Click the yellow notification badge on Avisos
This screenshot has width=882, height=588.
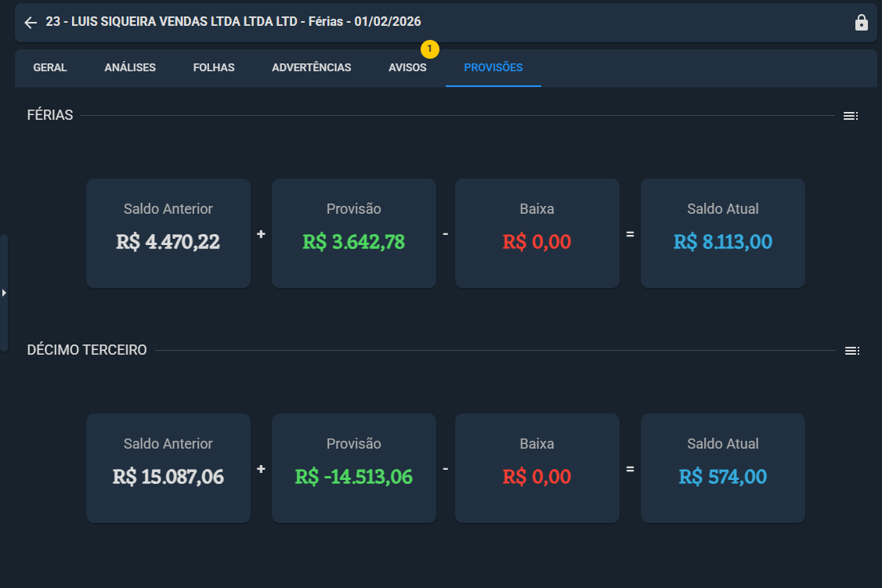coord(430,49)
